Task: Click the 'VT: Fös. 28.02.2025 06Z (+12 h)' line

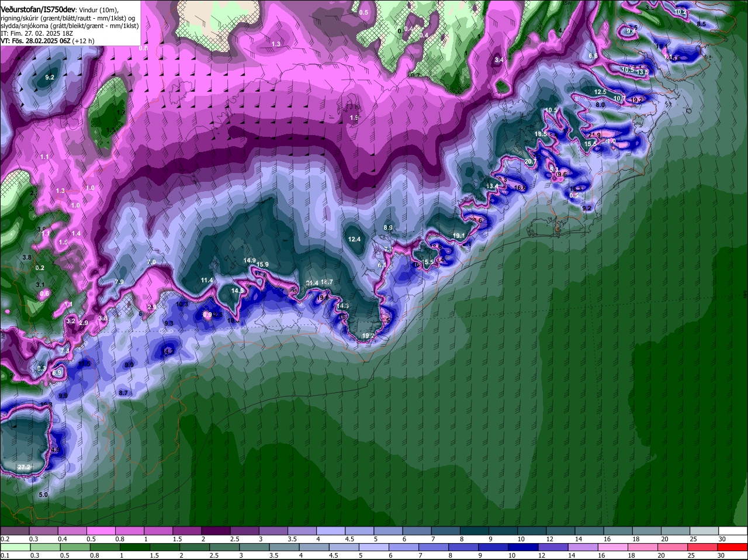Action: (x=48, y=41)
